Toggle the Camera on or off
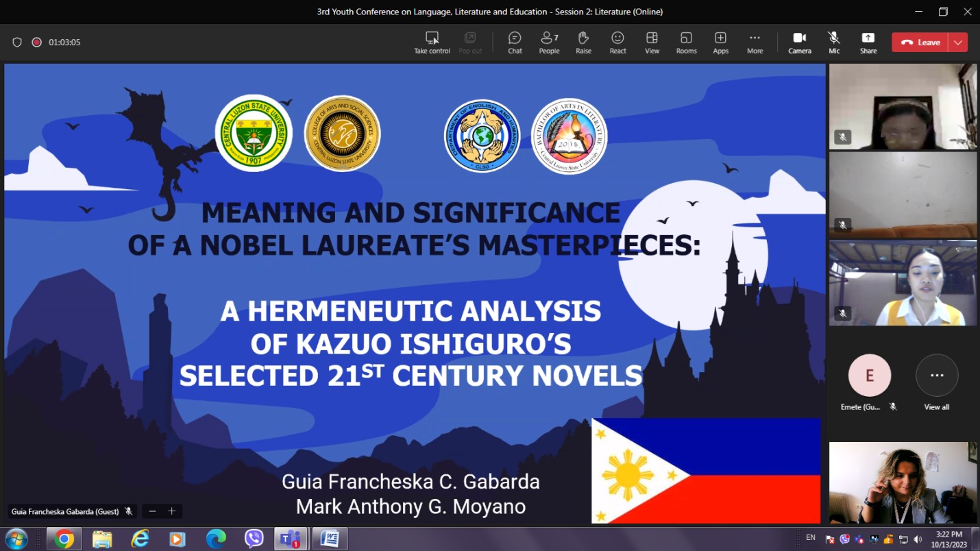Screen dimensions: 980x551 pyautogui.click(x=799, y=42)
